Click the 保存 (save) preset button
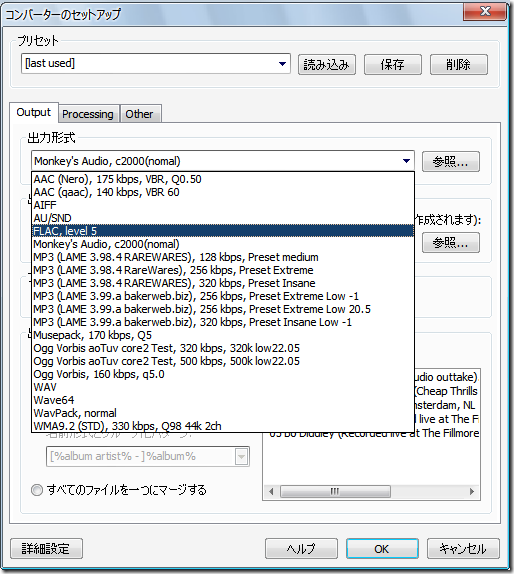The height and width of the screenshot is (574, 514). (x=392, y=65)
